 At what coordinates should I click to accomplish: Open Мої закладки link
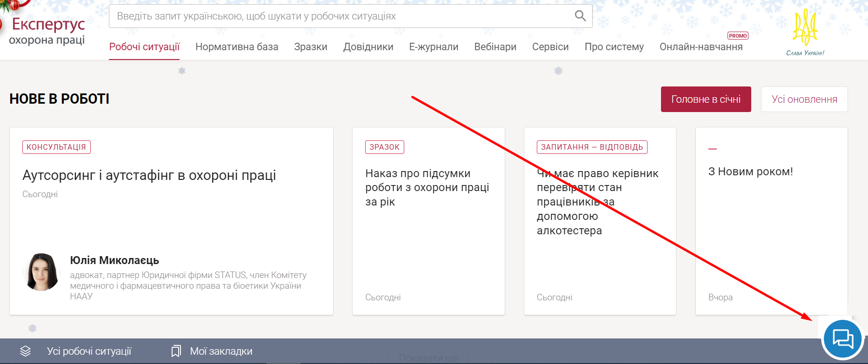(x=221, y=351)
